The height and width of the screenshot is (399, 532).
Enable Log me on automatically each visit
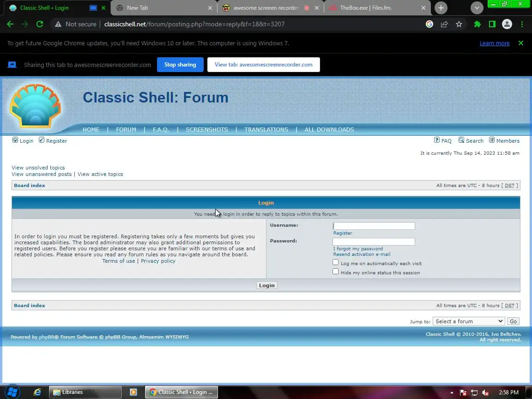(336, 262)
